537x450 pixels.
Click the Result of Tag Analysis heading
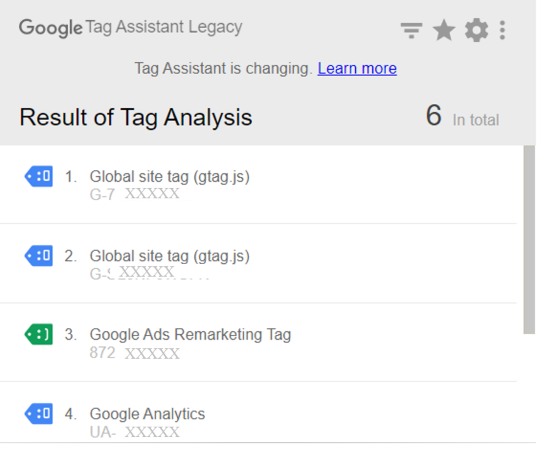click(x=136, y=117)
